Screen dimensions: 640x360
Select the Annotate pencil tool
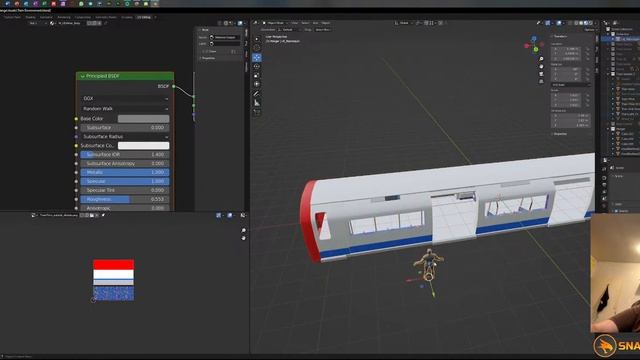click(257, 94)
